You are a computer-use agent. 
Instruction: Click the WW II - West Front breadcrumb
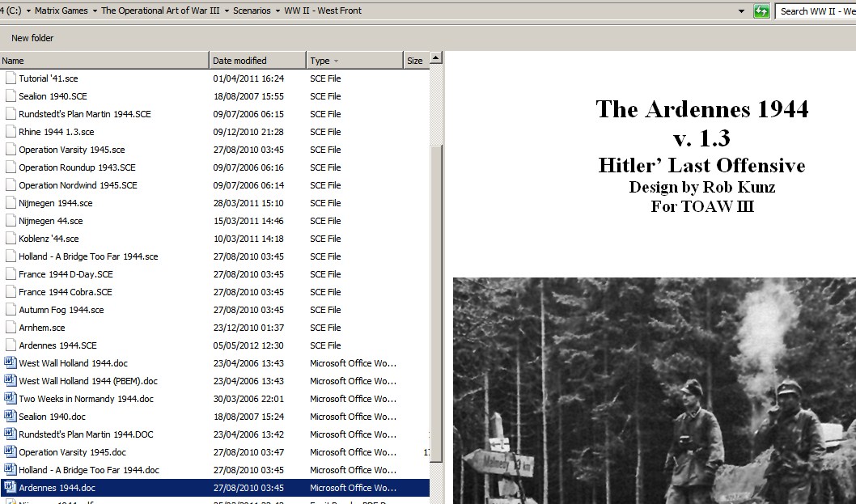[323, 11]
